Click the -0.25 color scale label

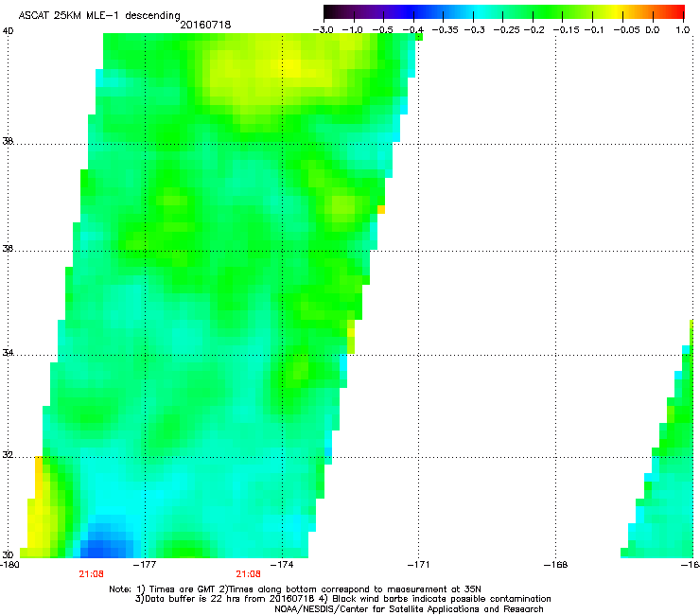click(506, 30)
